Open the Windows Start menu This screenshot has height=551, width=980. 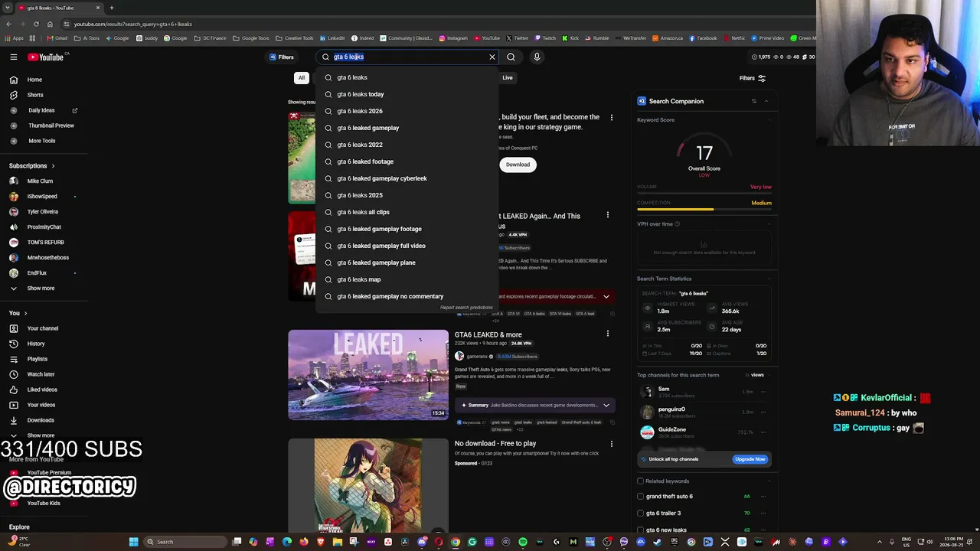(133, 542)
